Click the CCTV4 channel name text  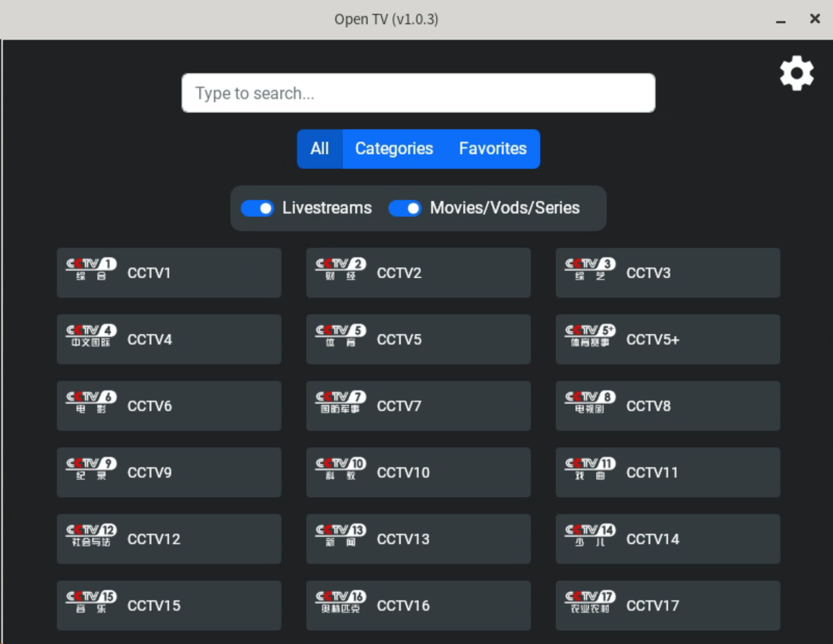tap(150, 340)
